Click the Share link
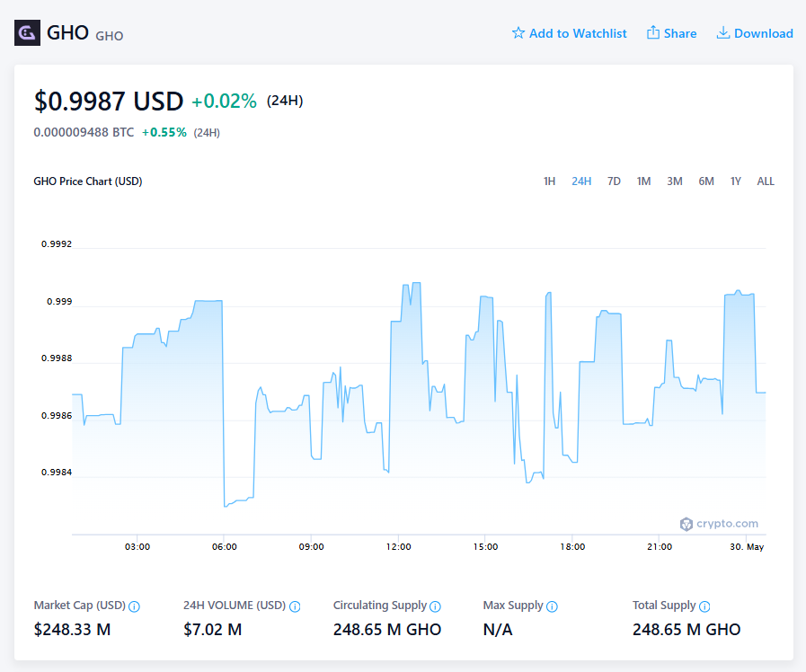 (671, 33)
